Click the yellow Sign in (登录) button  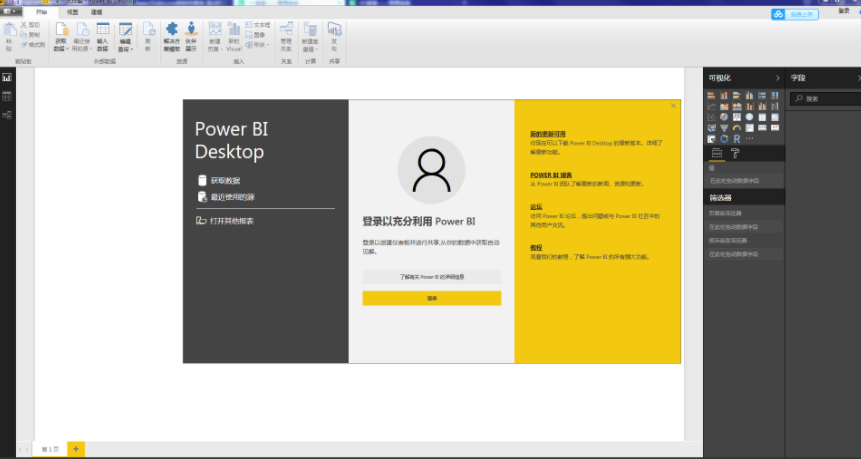[432, 298]
